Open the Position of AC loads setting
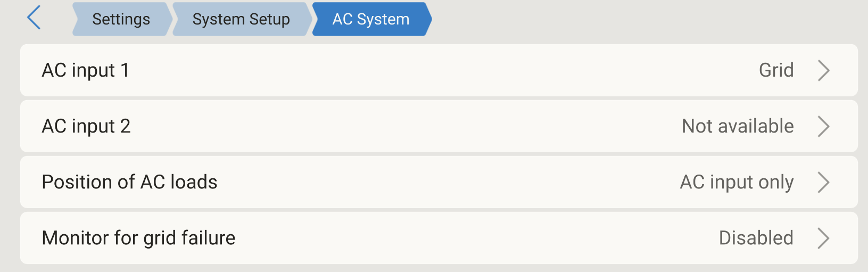 (439, 182)
